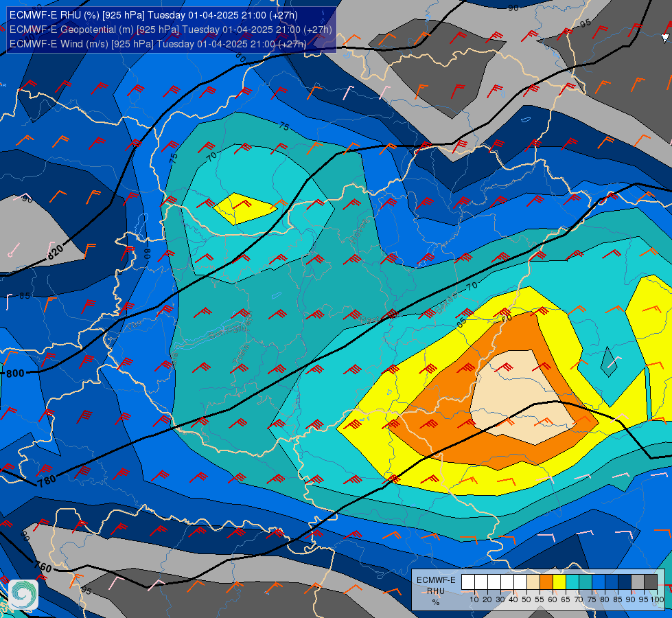The width and height of the screenshot is (672, 618).
Task: Select the light gray 90–95% legend swatch
Action: [x=638, y=582]
